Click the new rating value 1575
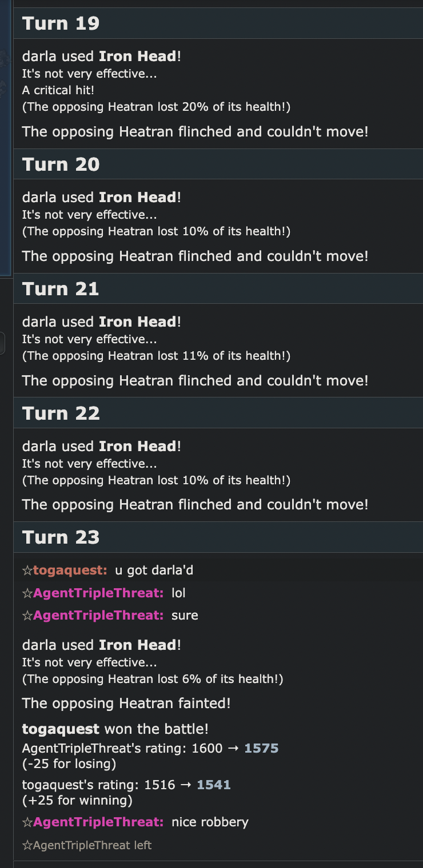 coord(261,749)
